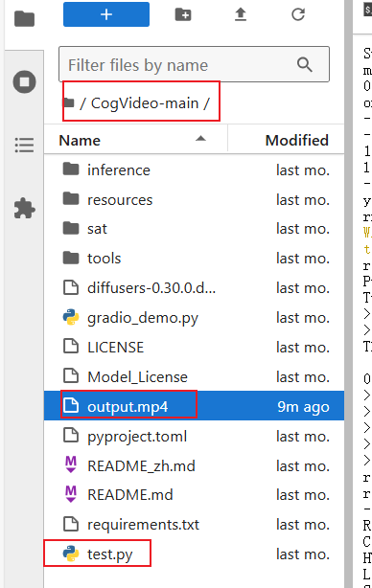Click the Filter files by name field
Image resolution: width=372 pixels, height=588 pixels.
point(194,64)
